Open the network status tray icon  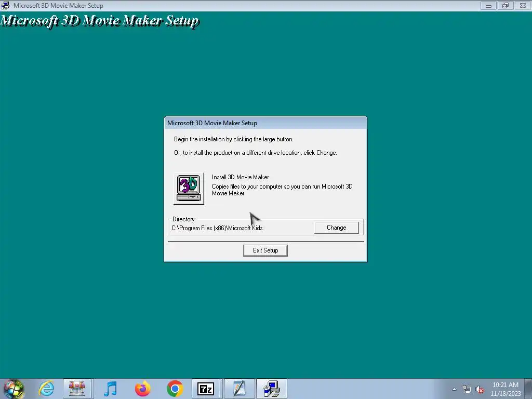coord(467,389)
